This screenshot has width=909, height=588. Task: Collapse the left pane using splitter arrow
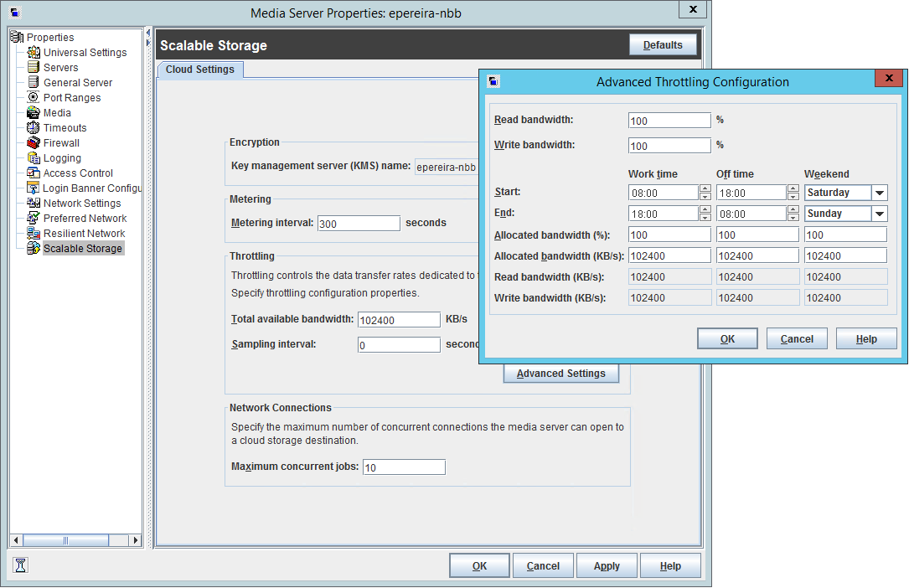tap(148, 33)
